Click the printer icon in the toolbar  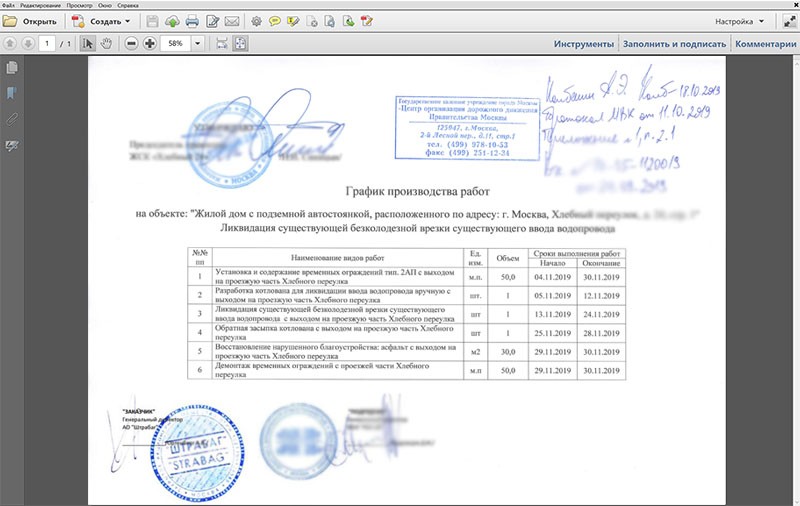[191, 20]
